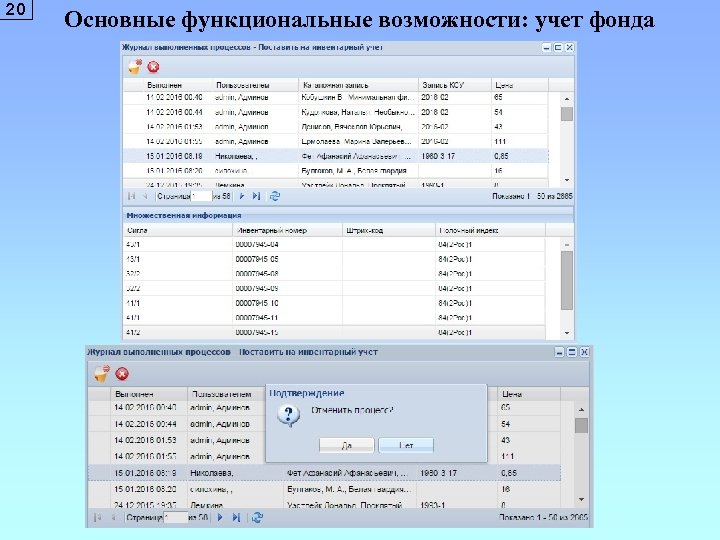The height and width of the screenshot is (540, 720).
Task: Jump to last page in lower window
Action: click(x=236, y=518)
